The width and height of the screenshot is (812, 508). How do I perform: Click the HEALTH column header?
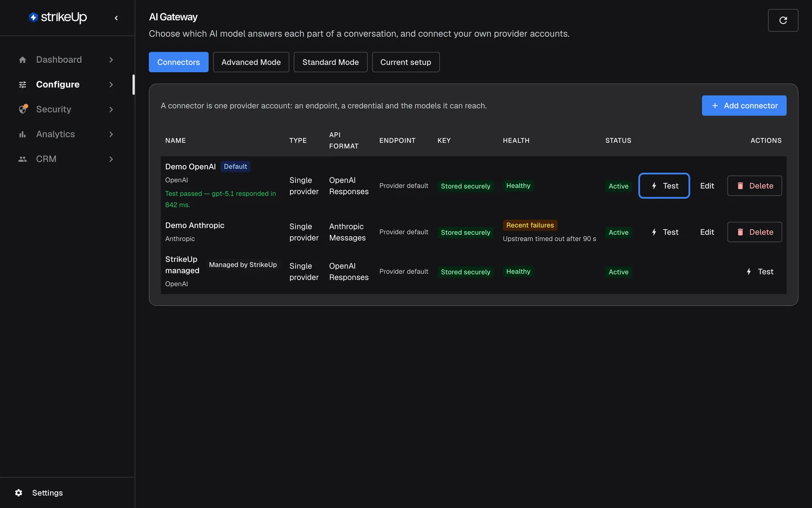[516, 140]
